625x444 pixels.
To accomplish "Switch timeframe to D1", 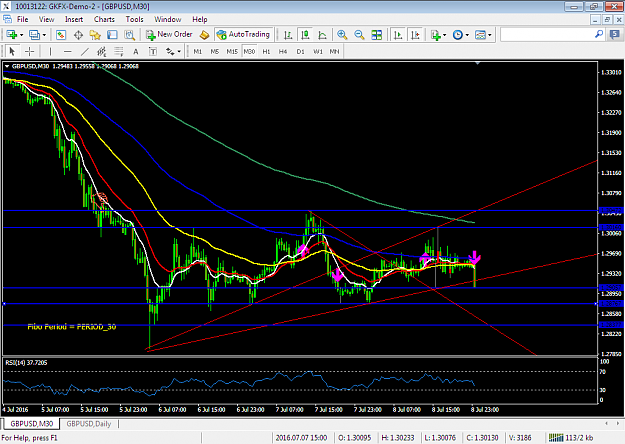I will click(x=300, y=51).
